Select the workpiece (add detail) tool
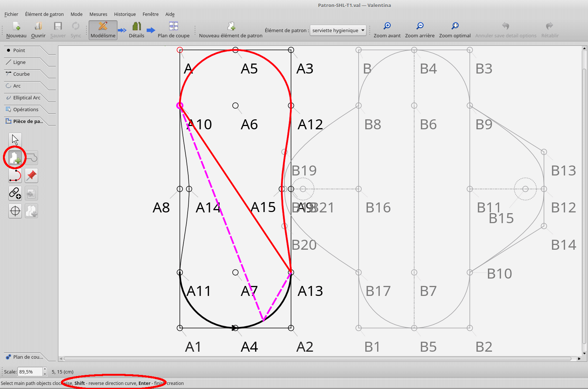Screen dimensions: 588x389 pos(15,158)
